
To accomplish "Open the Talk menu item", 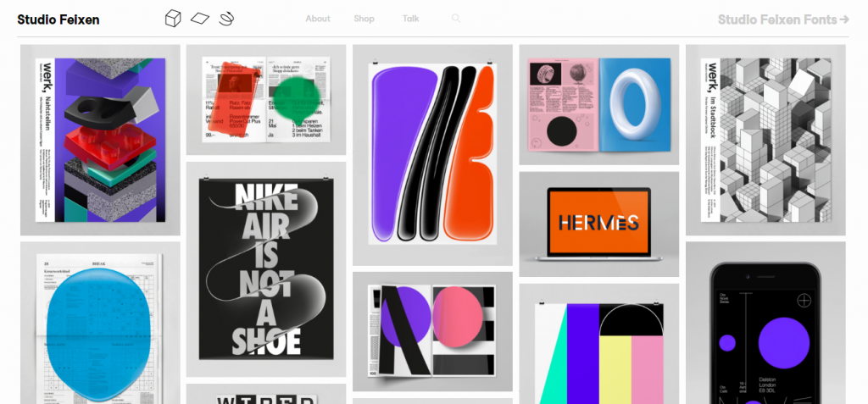I will click(411, 19).
